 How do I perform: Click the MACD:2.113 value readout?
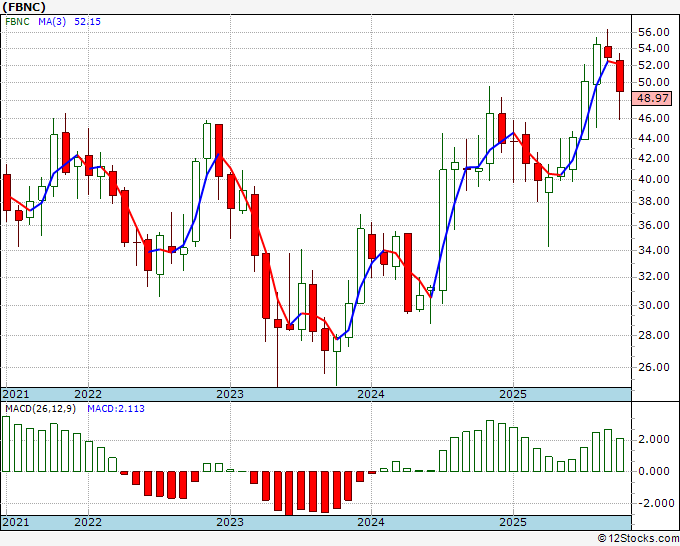click(116, 409)
